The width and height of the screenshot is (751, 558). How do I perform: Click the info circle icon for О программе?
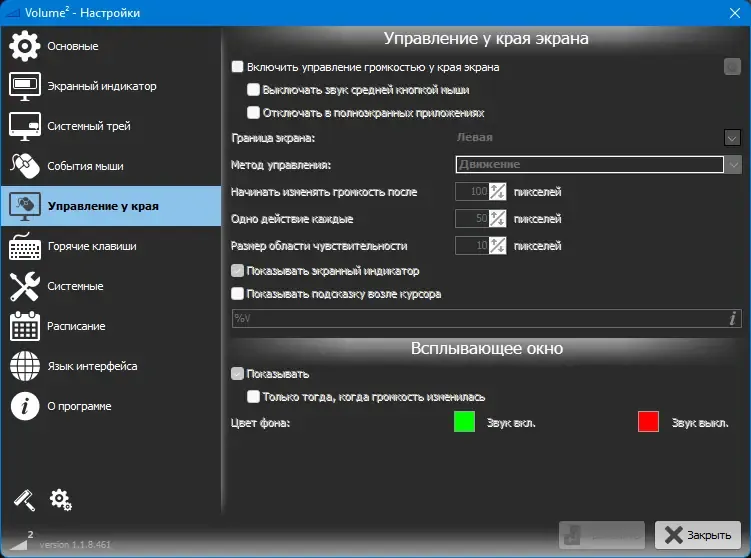tap(24, 406)
